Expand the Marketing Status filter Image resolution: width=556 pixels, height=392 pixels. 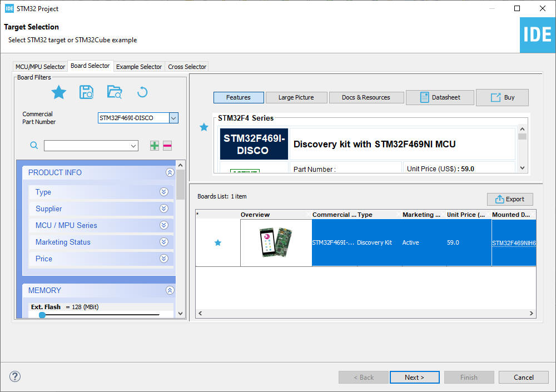click(163, 242)
